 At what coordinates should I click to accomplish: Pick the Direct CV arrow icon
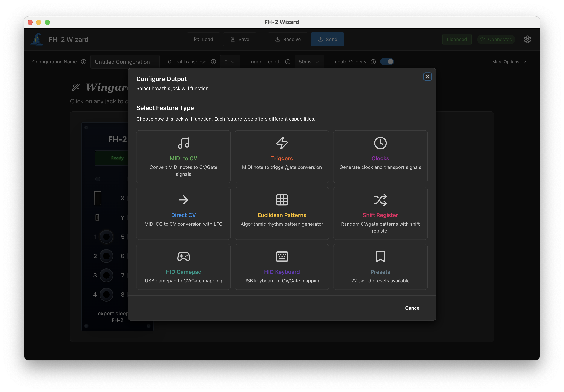pyautogui.click(x=184, y=200)
